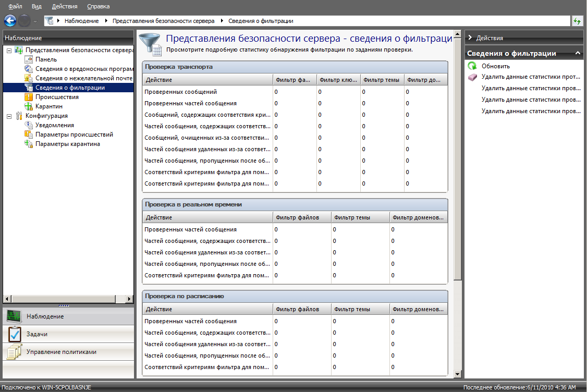Image resolution: width=587 pixels, height=392 pixels.
Task: Click the Back navigation arrow button
Action: [x=10, y=21]
